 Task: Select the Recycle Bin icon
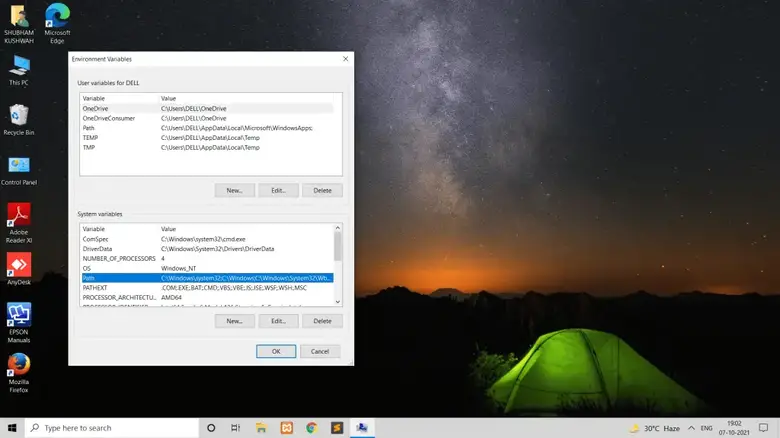click(x=19, y=120)
